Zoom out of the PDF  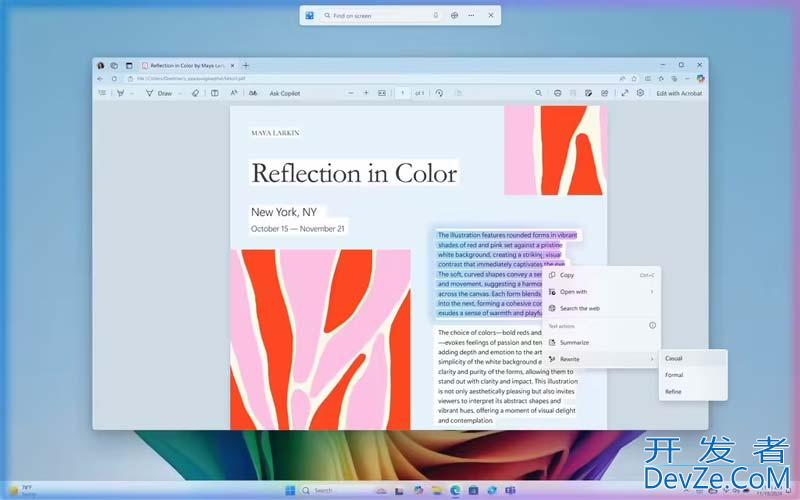coord(351,93)
